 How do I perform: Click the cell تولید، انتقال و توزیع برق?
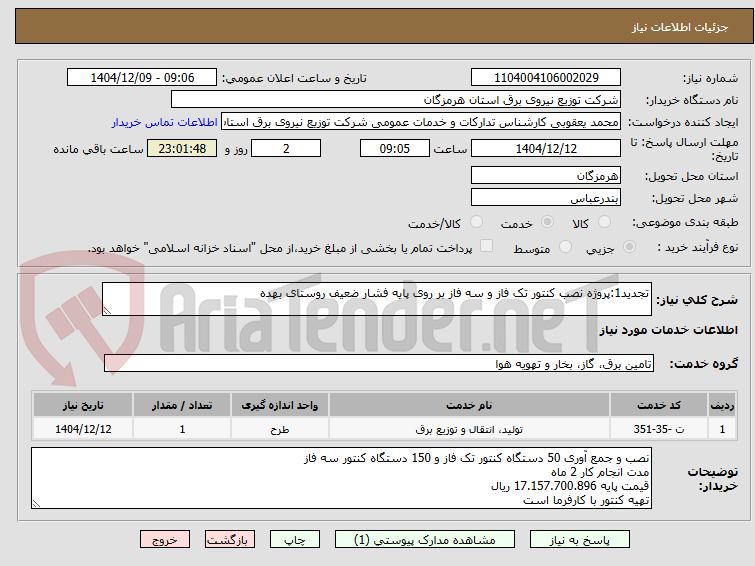coord(469,429)
